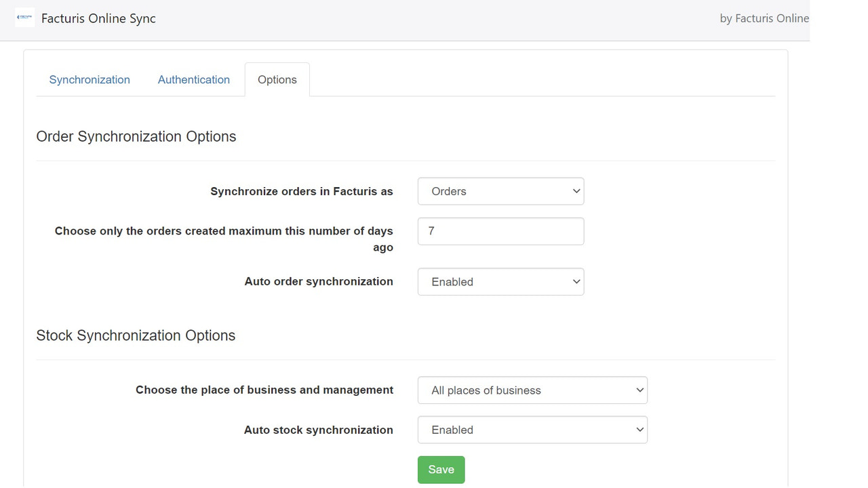Click the 'Facturis Online Sync' title text
Viewport: 868px width, 488px height.
pos(98,18)
